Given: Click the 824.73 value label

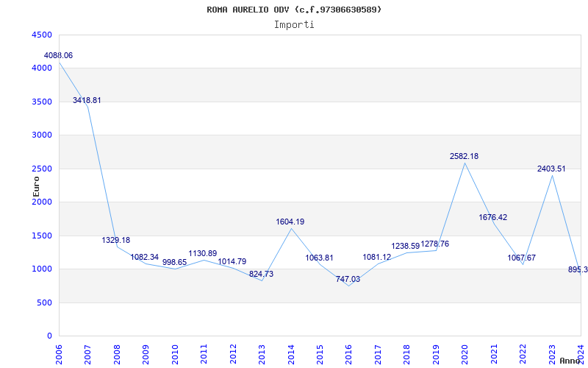Looking at the screenshot, I should click(261, 274).
